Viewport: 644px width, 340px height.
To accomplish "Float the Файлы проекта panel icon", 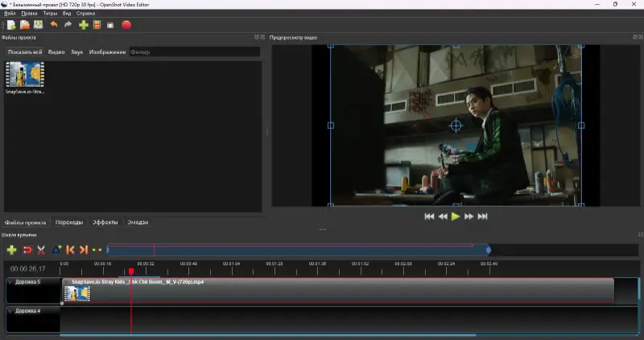I will point(257,37).
